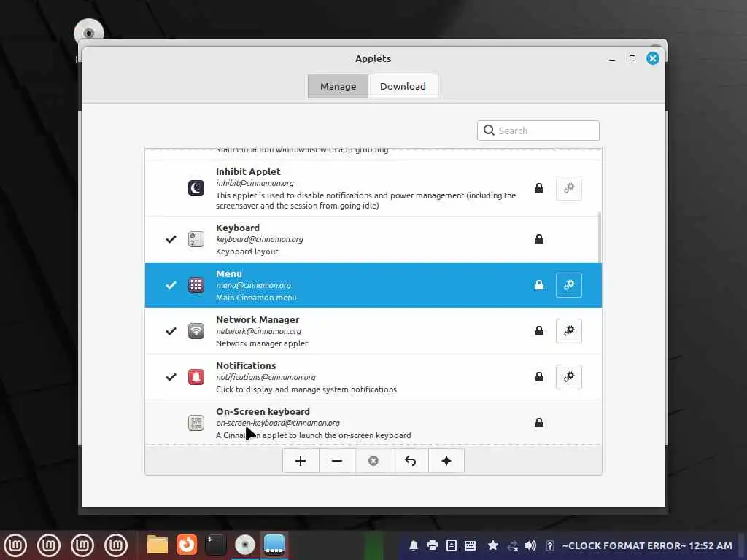747x560 pixels.
Task: Open settings gear for Menu applet
Action: tap(568, 285)
